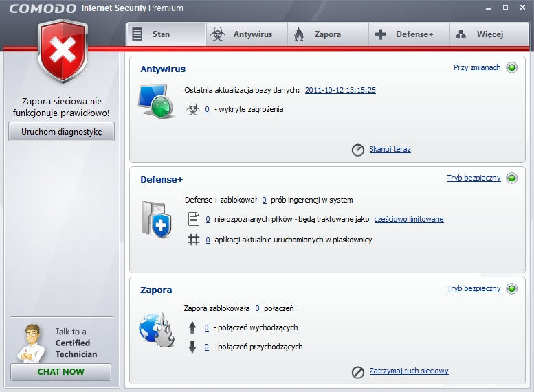Click the Defense+ panel heading

coord(162,180)
